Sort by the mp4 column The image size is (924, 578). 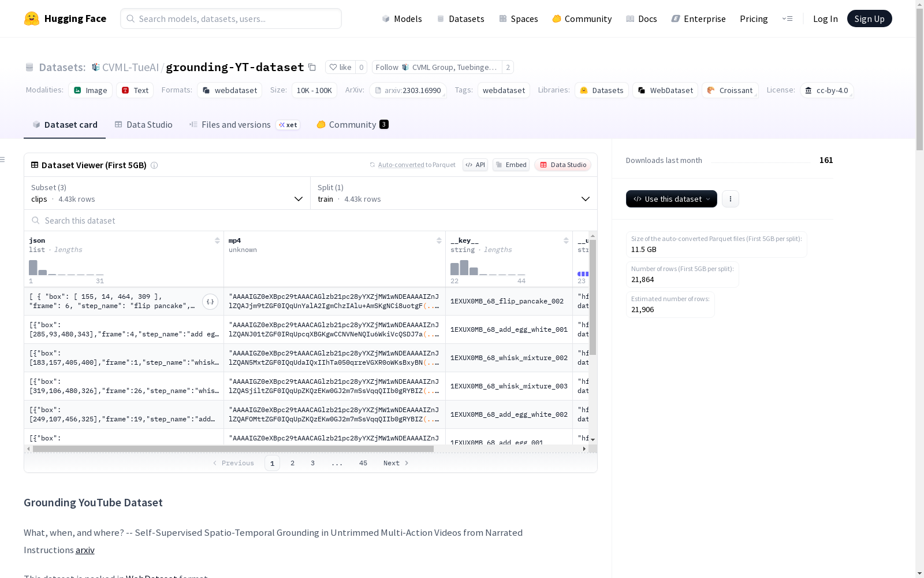point(439,240)
